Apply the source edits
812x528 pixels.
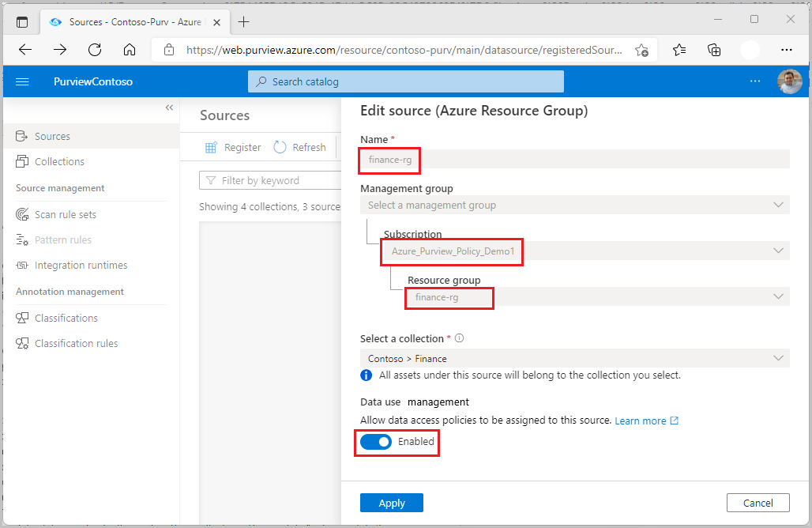pyautogui.click(x=391, y=502)
